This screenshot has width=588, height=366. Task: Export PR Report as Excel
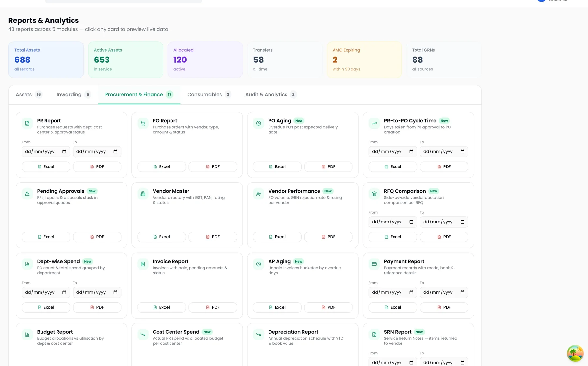[x=46, y=167]
